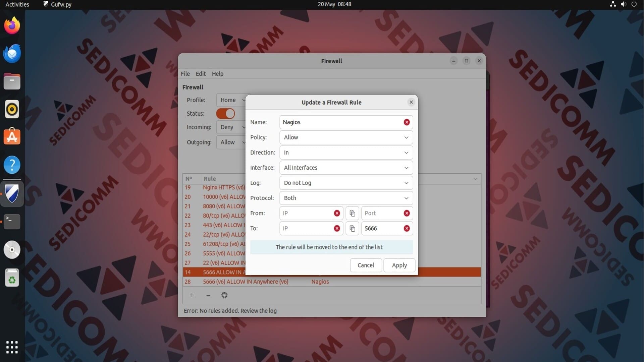Paste current IP into To field
The width and height of the screenshot is (644, 362).
352,229
